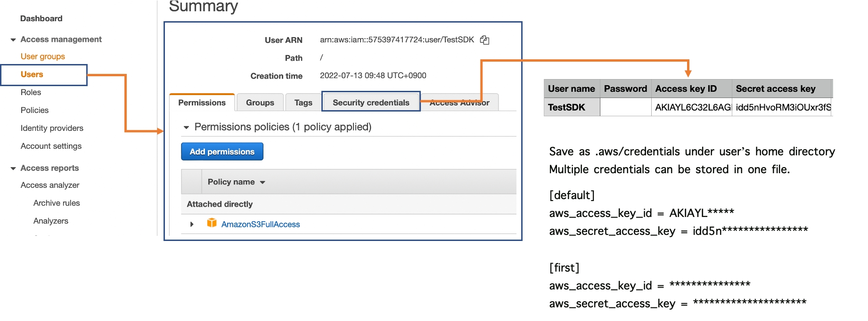868x321 pixels.
Task: Open the AmazonS3FullAccess policy link
Action: (x=261, y=225)
